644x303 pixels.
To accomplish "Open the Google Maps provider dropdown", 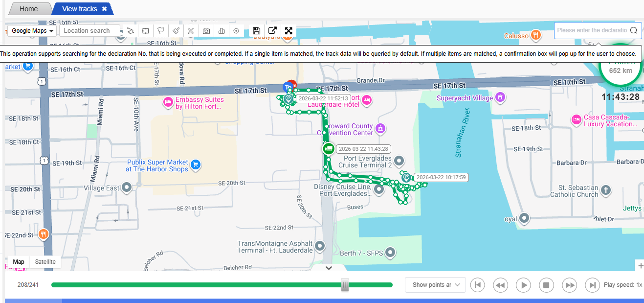I will pos(32,31).
